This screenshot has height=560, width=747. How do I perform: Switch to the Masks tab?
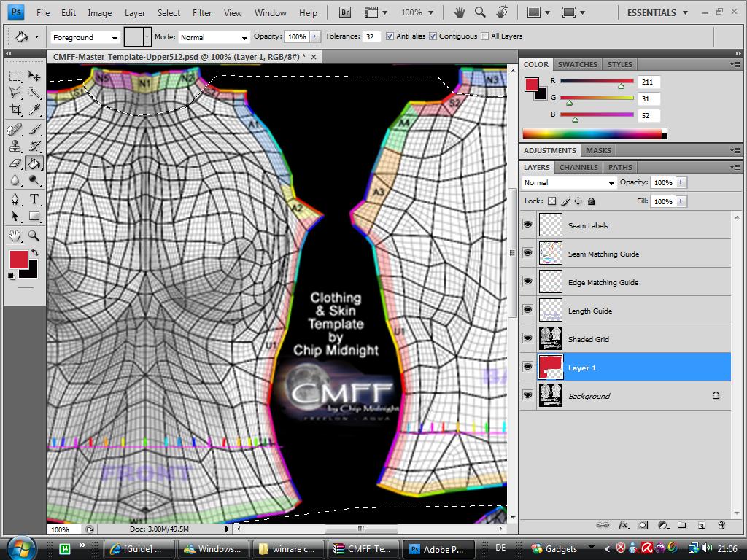pos(598,150)
